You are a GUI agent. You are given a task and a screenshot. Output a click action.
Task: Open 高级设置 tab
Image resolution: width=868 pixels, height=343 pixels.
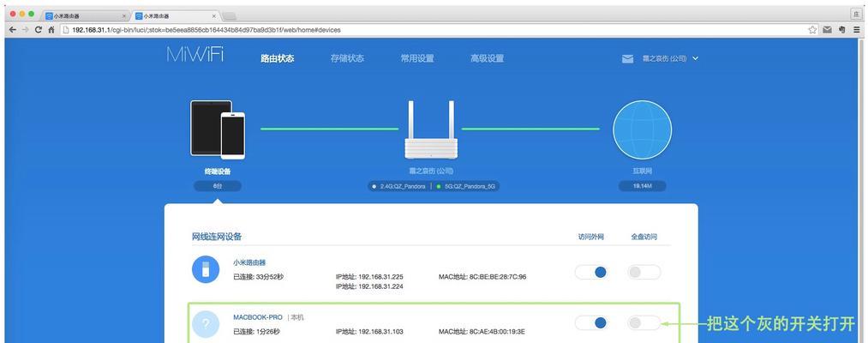[487, 58]
